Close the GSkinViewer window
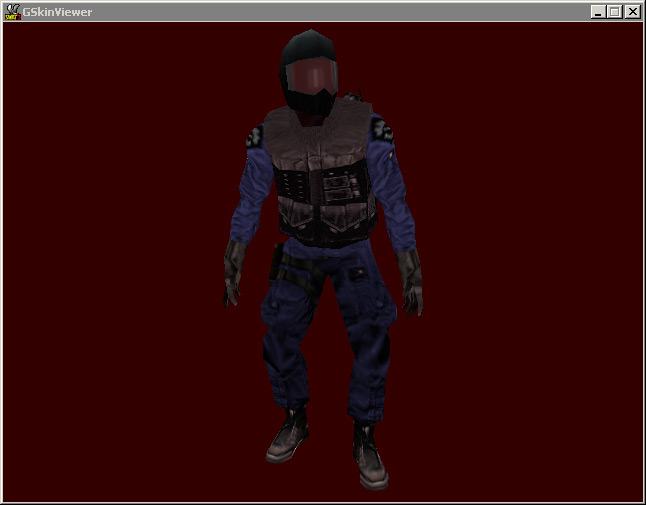This screenshot has height=505, width=646. coord(632,12)
